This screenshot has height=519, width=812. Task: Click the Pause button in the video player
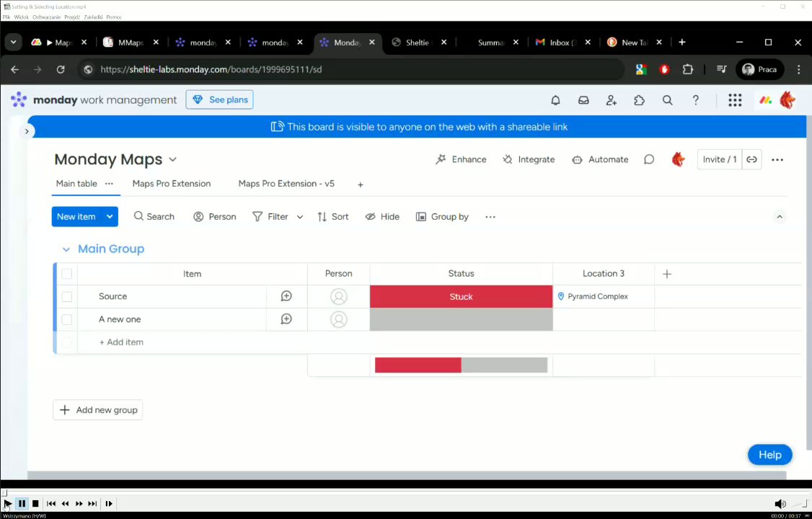[x=22, y=503]
